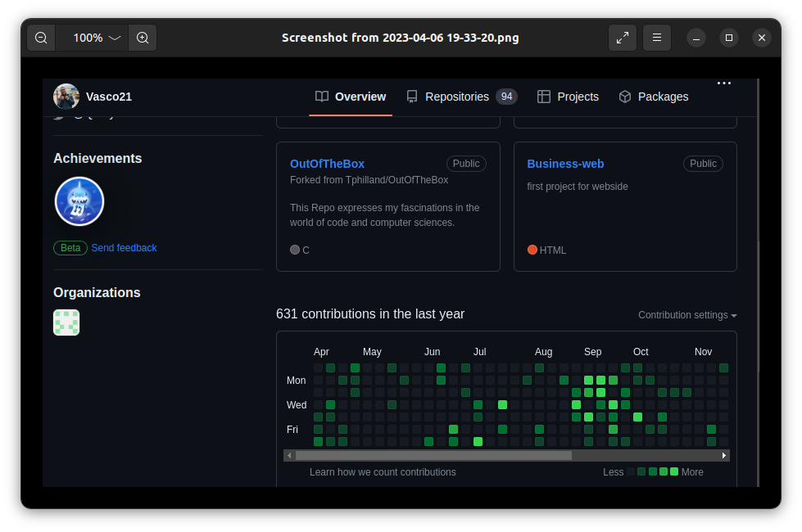Click the Apr month label
The image size is (802, 532).
(x=321, y=352)
